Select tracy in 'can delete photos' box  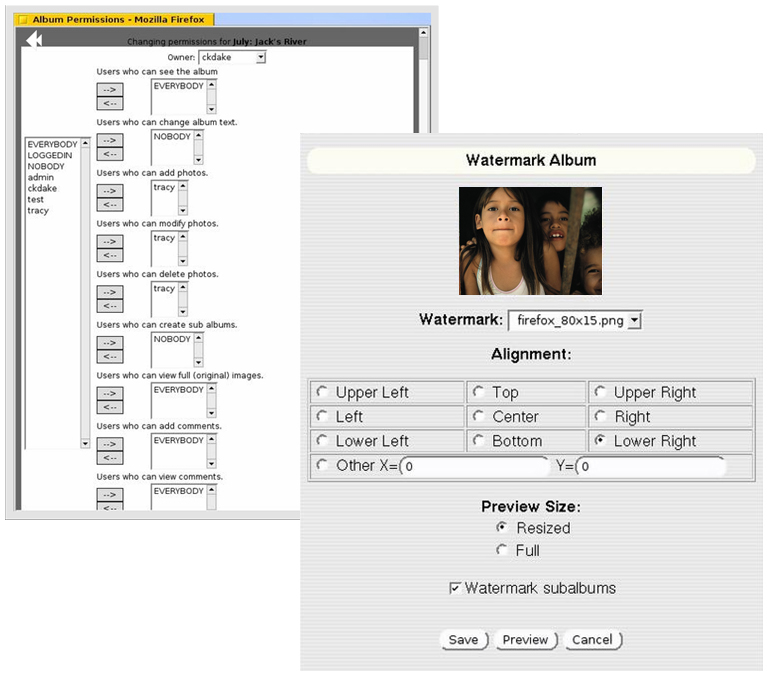pyautogui.click(x=164, y=289)
